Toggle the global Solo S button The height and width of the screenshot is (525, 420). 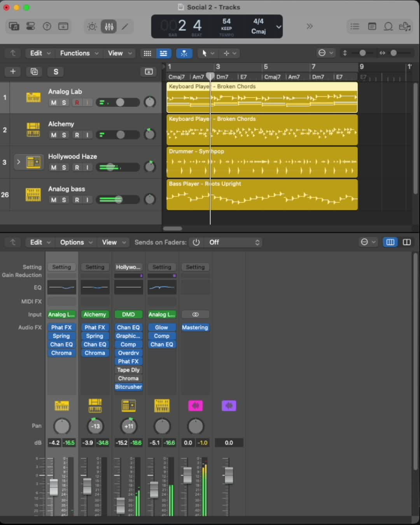(x=56, y=72)
